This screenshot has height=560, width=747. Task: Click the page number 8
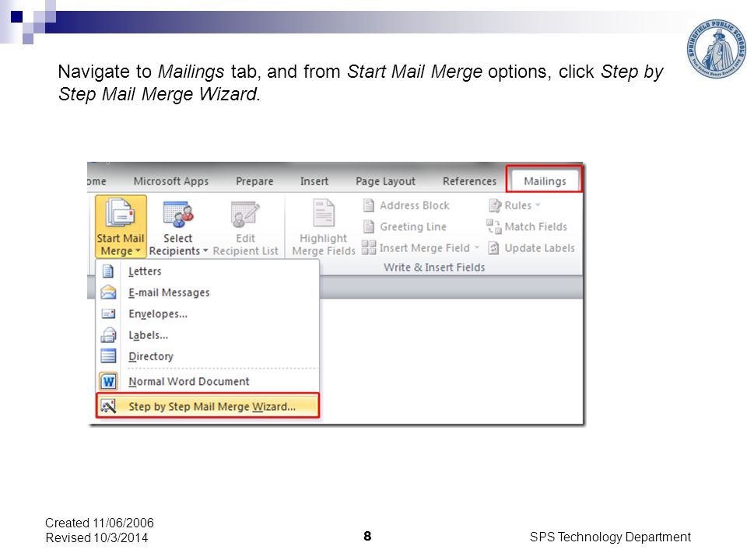(x=367, y=536)
